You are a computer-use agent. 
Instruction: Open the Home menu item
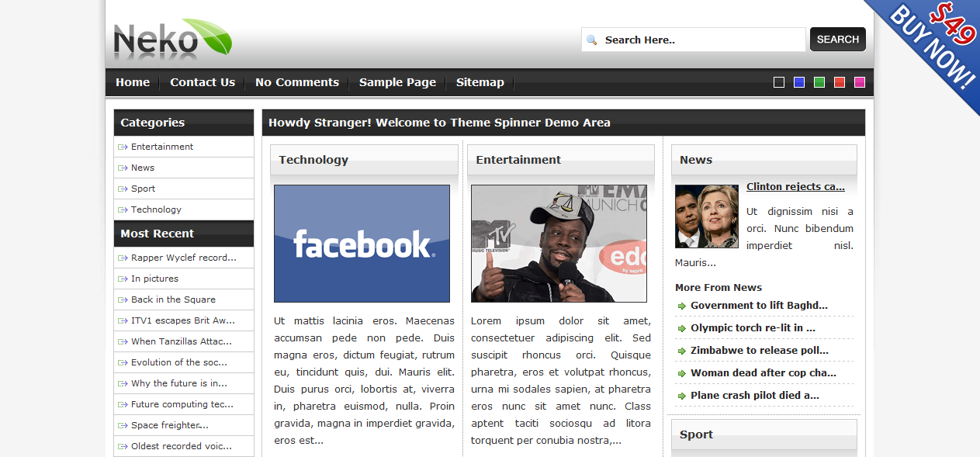point(133,82)
